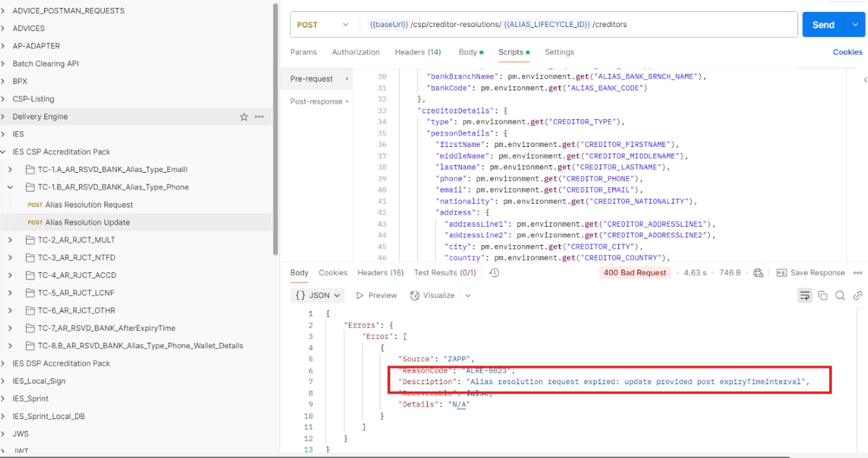Open the IES_Local_Sign collection
Viewport: 868px width, 458px height.
coord(39,381)
